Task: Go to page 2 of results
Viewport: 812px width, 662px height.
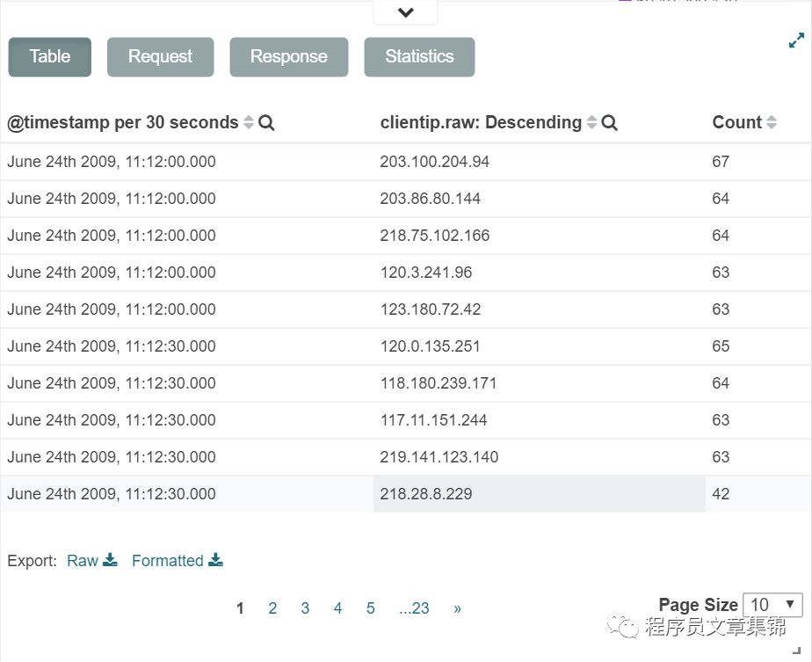Action: [x=272, y=608]
